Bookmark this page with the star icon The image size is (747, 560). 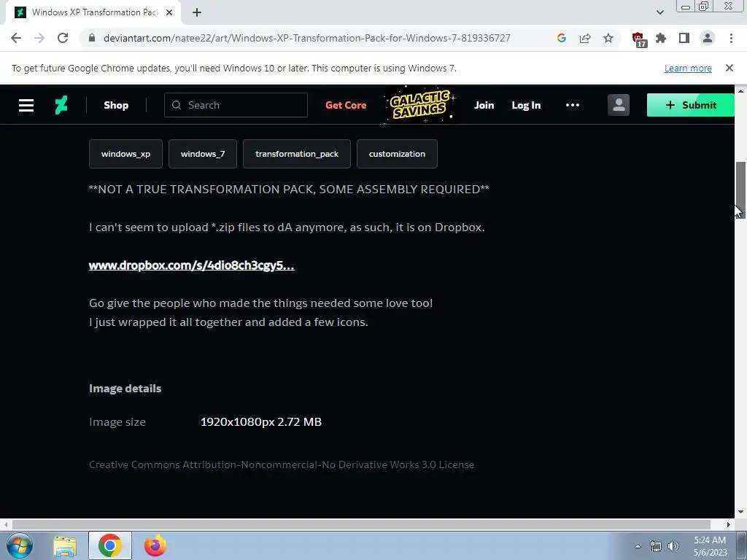(608, 38)
